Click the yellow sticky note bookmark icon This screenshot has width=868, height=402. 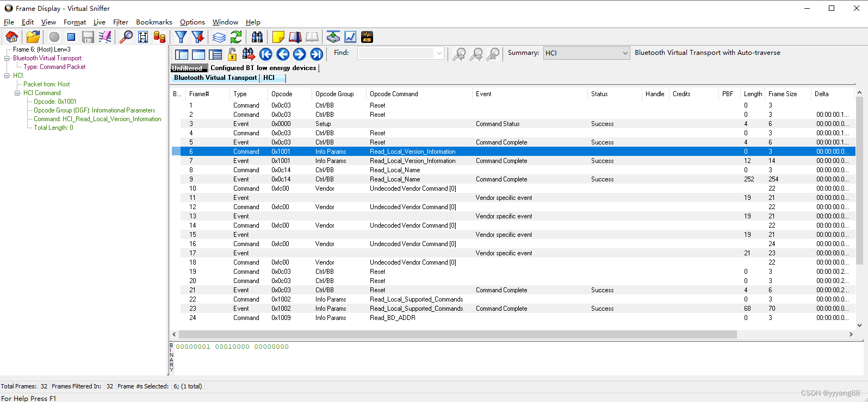(x=278, y=37)
